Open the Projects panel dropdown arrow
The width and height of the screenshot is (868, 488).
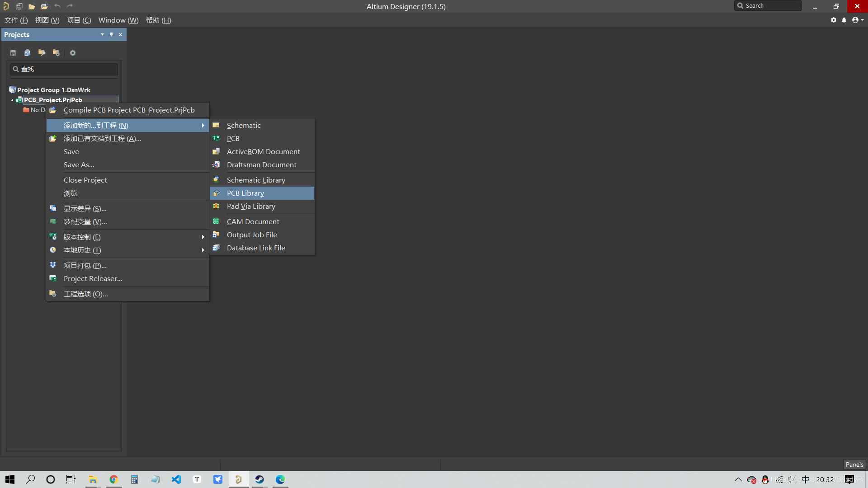pyautogui.click(x=102, y=34)
